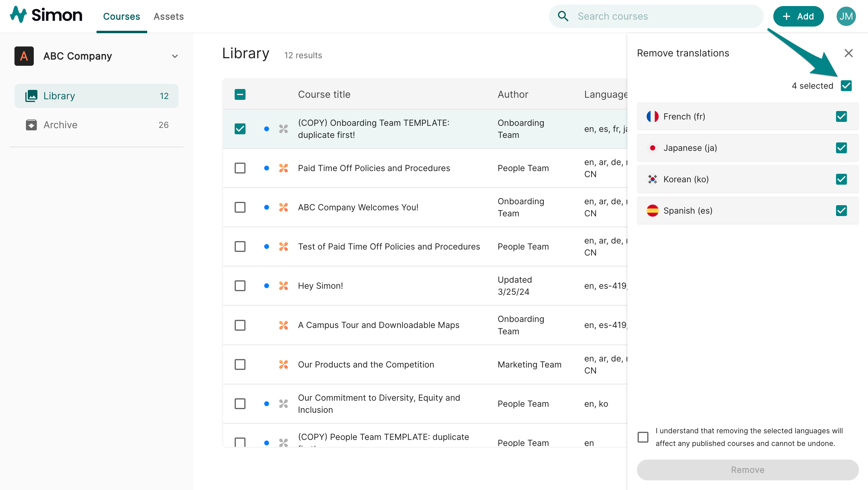Check the Hey Simon! row checkbox
The image size is (868, 490).
tap(240, 285)
